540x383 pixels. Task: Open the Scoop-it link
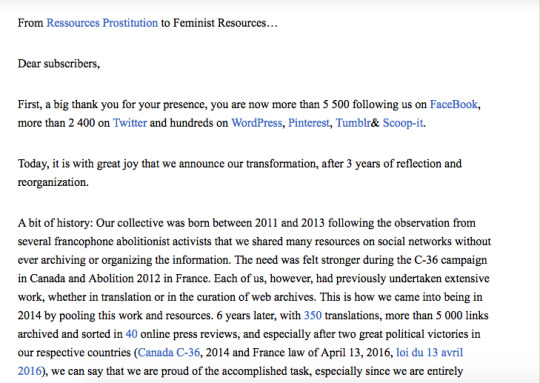403,123
